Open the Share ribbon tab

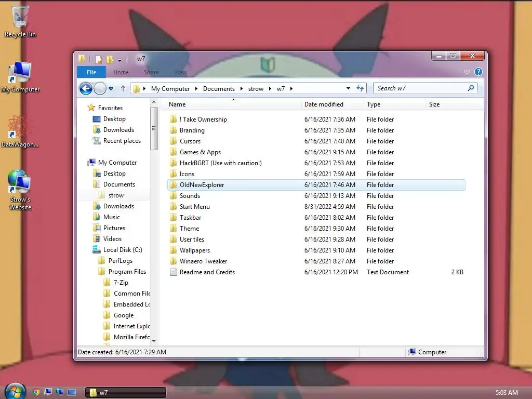tap(151, 72)
